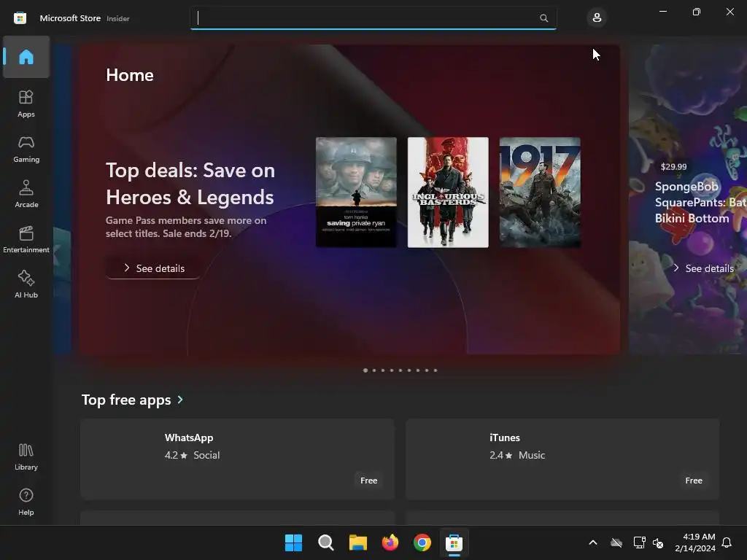This screenshot has width=747, height=560.
Task: Click the OneDrive cloud tray icon
Action: pos(616,542)
